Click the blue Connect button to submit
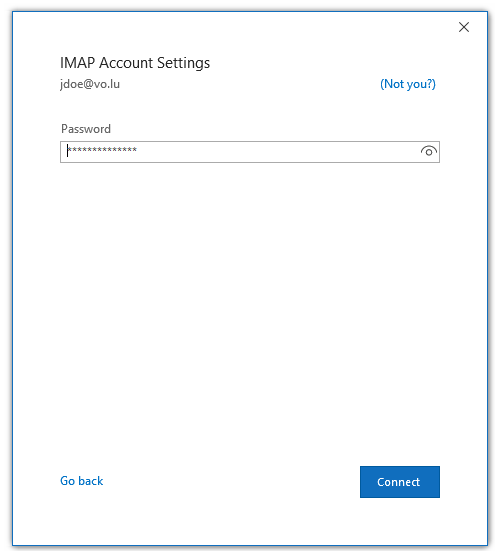This screenshot has width=495, height=551. (399, 482)
